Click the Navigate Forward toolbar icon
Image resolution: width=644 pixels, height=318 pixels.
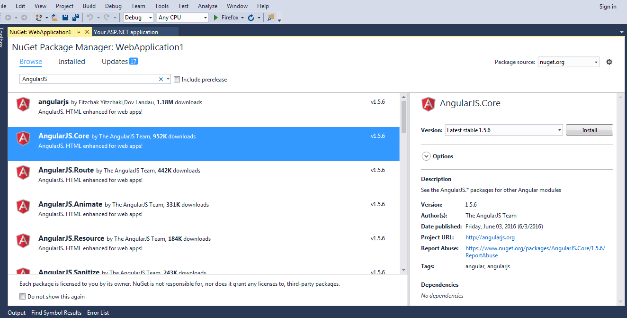pyautogui.click(x=24, y=18)
